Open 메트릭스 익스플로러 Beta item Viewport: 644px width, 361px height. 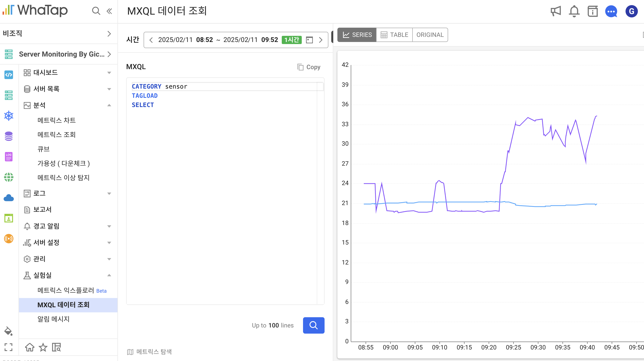pos(72,290)
